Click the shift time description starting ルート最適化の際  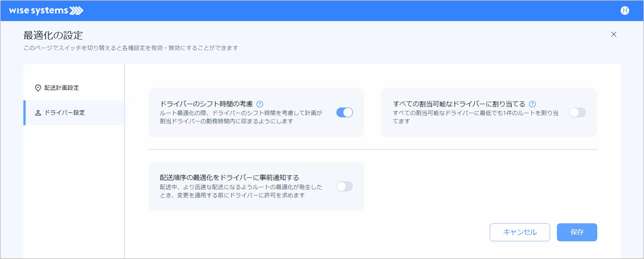pyautogui.click(x=241, y=117)
